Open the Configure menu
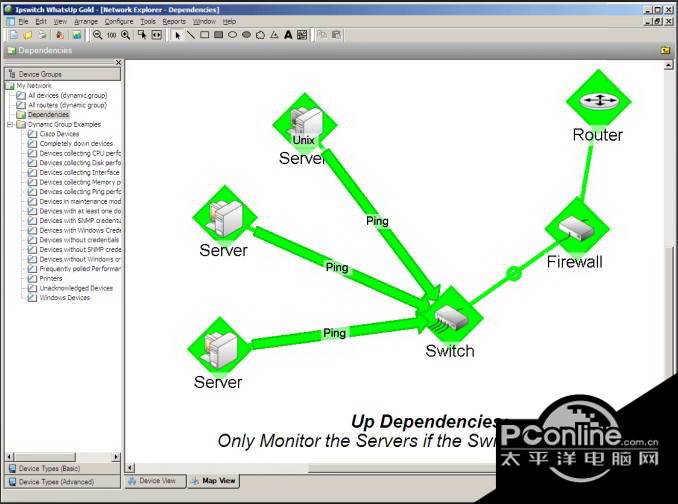678x504 pixels. pyautogui.click(x=119, y=21)
